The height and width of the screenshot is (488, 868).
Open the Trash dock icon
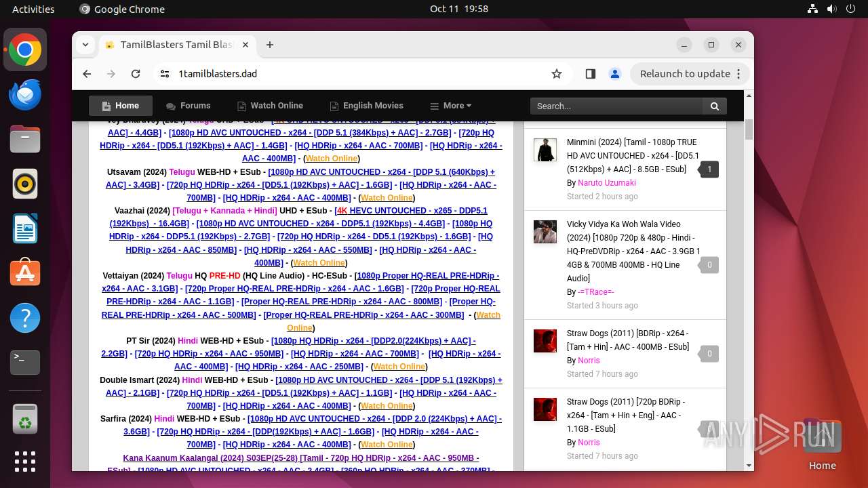[25, 418]
